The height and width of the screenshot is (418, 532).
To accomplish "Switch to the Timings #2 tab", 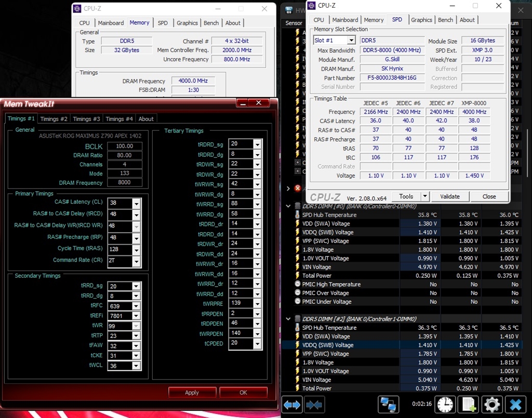I will tap(54, 119).
